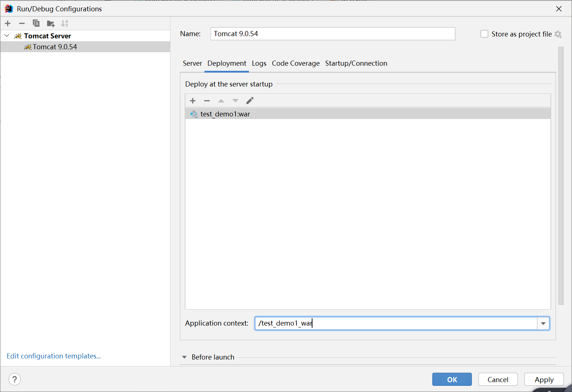The height and width of the screenshot is (392, 572).
Task: Click the Cancel button
Action: click(x=498, y=379)
